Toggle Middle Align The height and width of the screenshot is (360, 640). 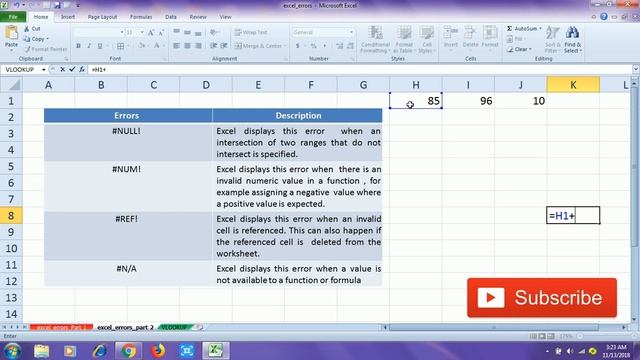click(x=187, y=32)
